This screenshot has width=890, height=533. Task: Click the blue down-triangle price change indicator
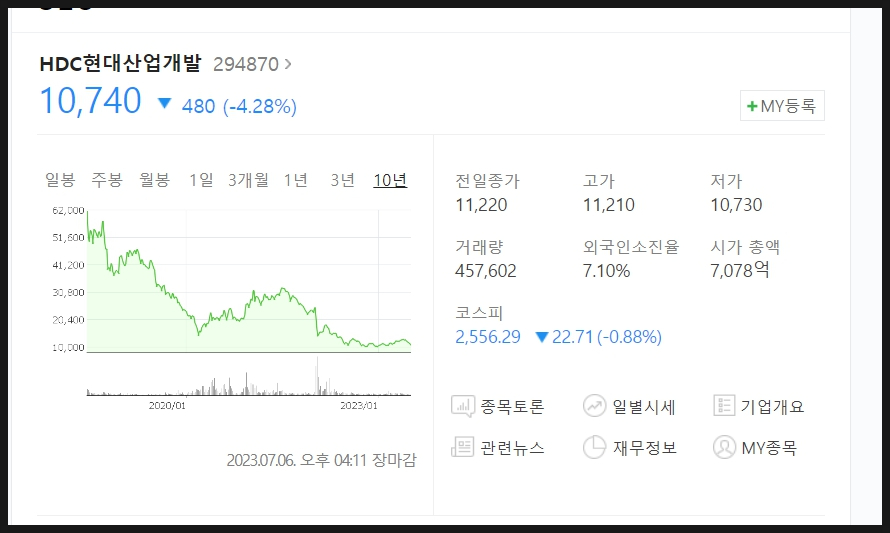click(165, 103)
